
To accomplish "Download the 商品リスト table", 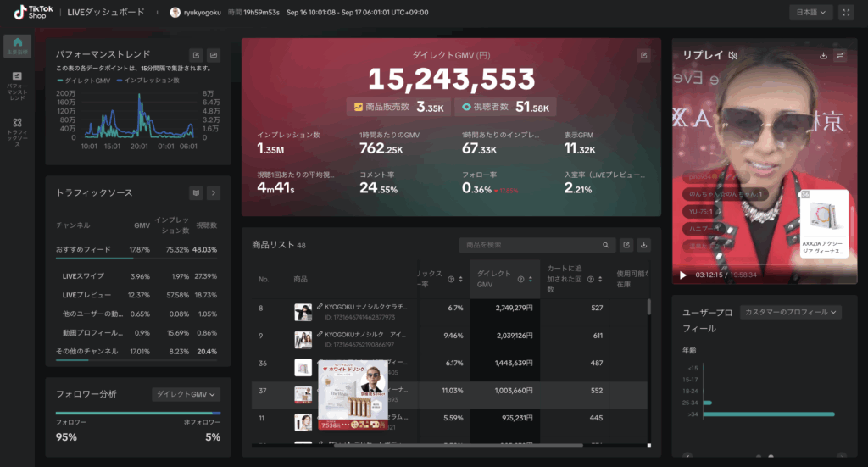I will (643, 245).
